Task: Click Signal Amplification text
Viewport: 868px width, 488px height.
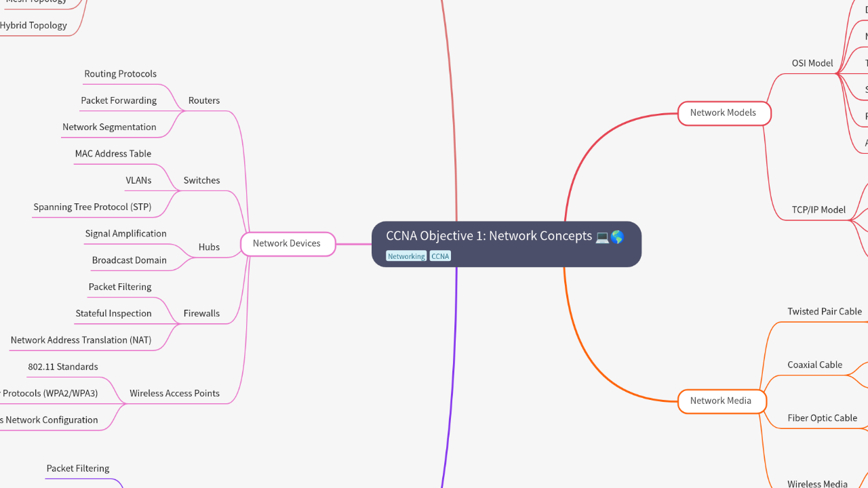Action: coord(125,233)
